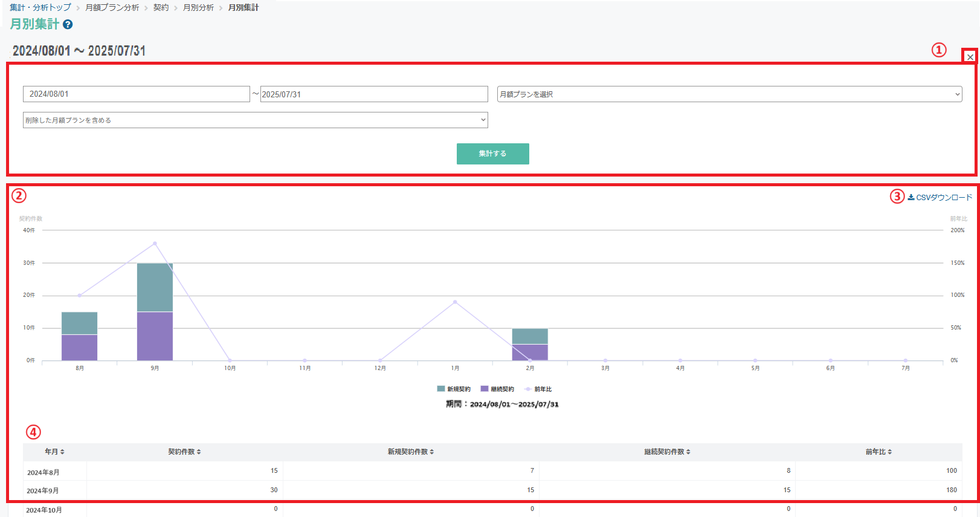Screen dimensions: 980x517
Task: Toggle 前年比 line in chart legend
Action: click(x=538, y=389)
